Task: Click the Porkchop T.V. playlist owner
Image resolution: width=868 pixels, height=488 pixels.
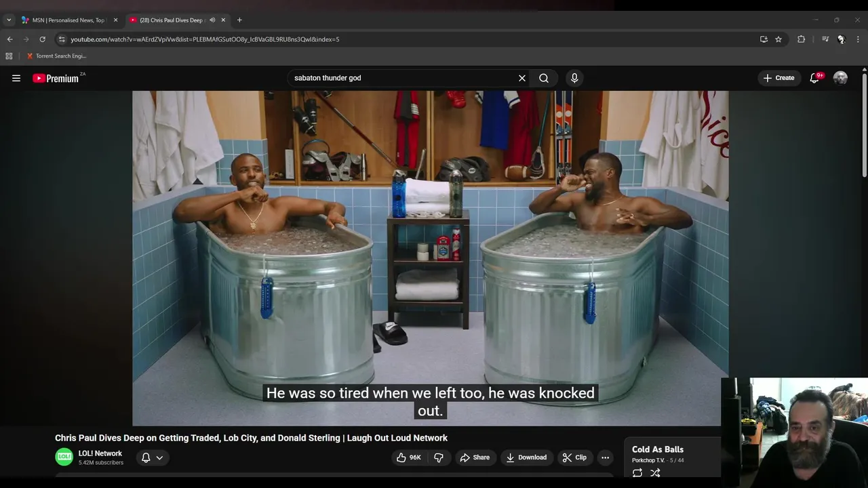Action: 648,460
